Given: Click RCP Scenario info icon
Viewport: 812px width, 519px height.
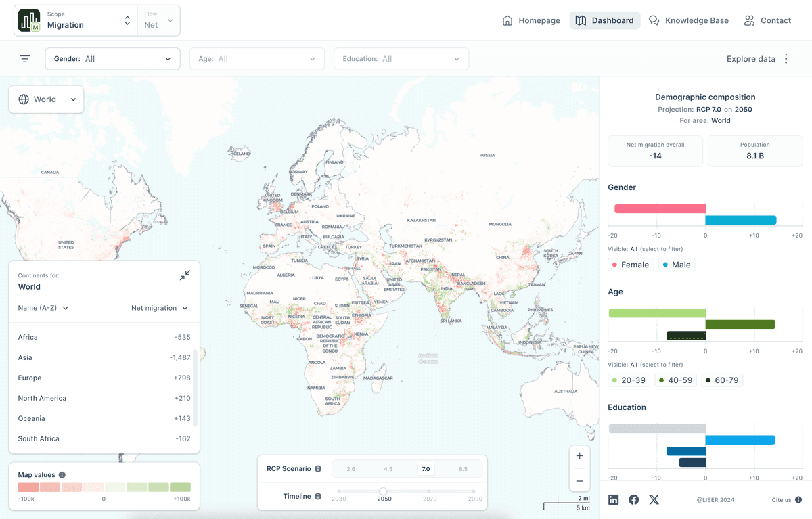Looking at the screenshot, I should pyautogui.click(x=318, y=468).
